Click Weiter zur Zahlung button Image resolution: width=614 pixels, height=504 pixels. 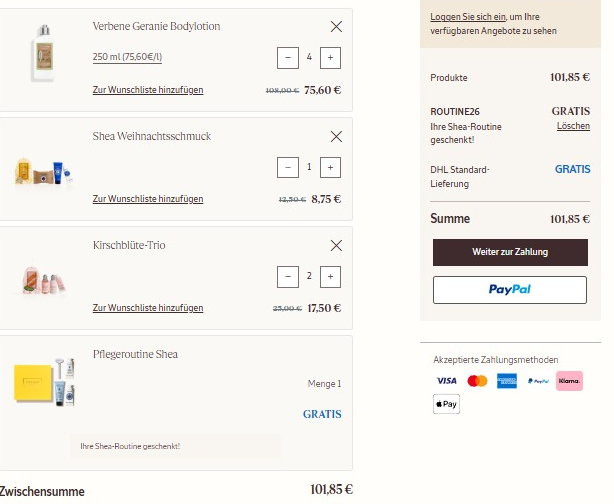click(x=510, y=252)
